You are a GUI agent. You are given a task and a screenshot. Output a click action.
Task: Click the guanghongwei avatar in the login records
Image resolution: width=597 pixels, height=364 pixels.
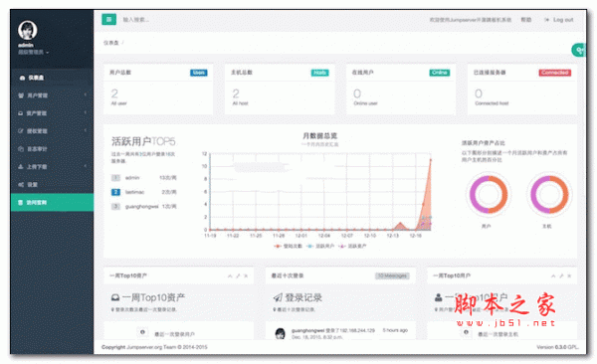(x=281, y=333)
